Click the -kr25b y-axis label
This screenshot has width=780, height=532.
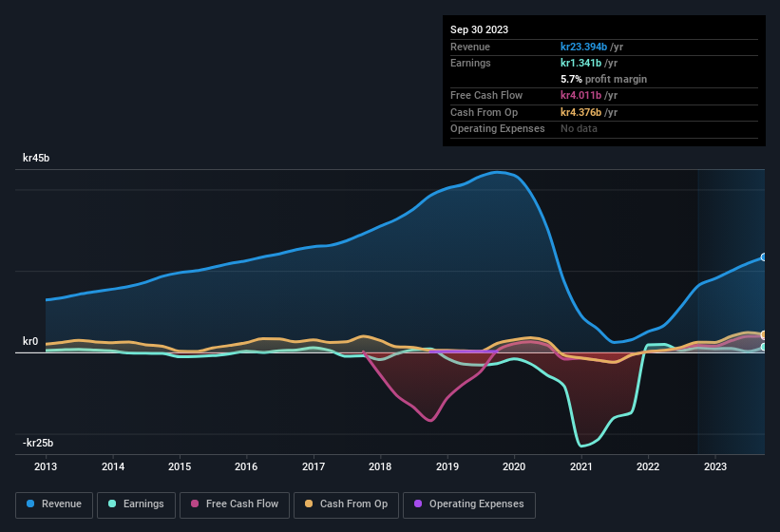38,443
